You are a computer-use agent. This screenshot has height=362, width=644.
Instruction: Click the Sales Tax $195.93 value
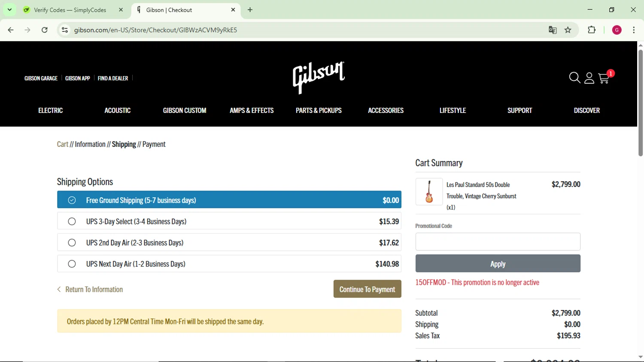(568, 336)
